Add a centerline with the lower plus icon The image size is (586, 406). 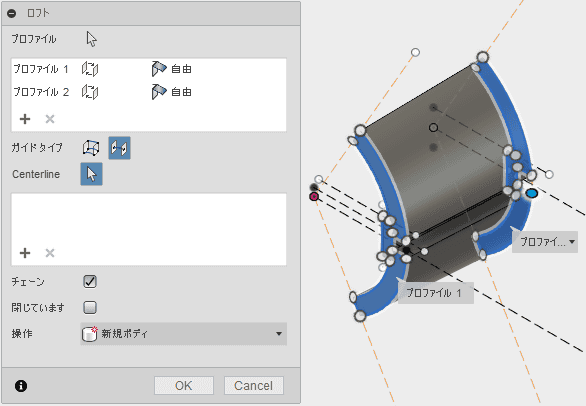(x=25, y=253)
